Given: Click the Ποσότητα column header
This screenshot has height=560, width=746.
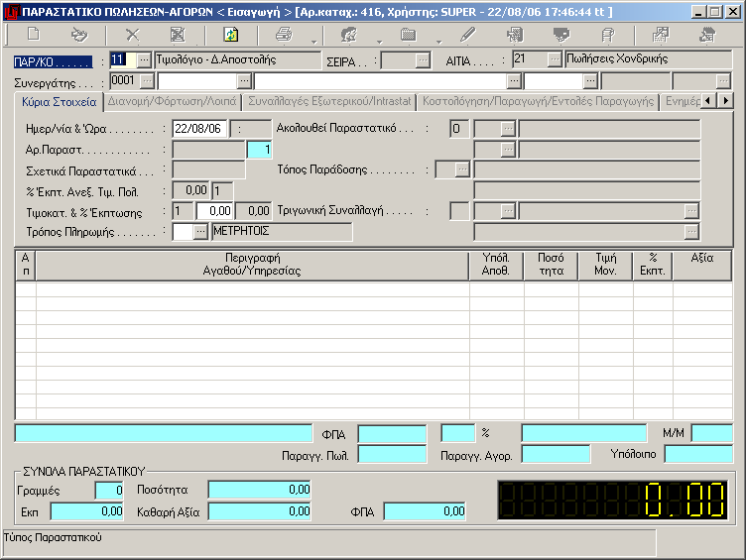Looking at the screenshot, I should click(551, 265).
